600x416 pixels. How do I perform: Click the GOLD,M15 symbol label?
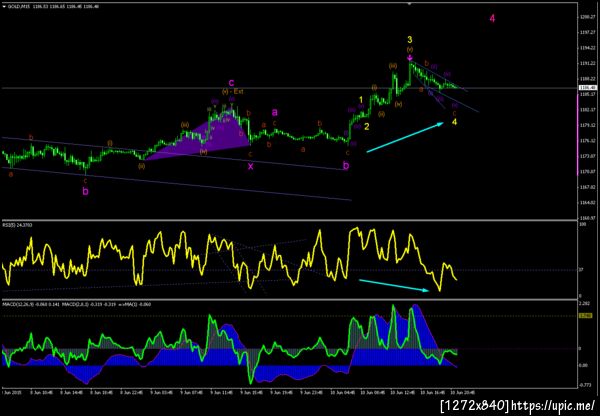coord(18,7)
